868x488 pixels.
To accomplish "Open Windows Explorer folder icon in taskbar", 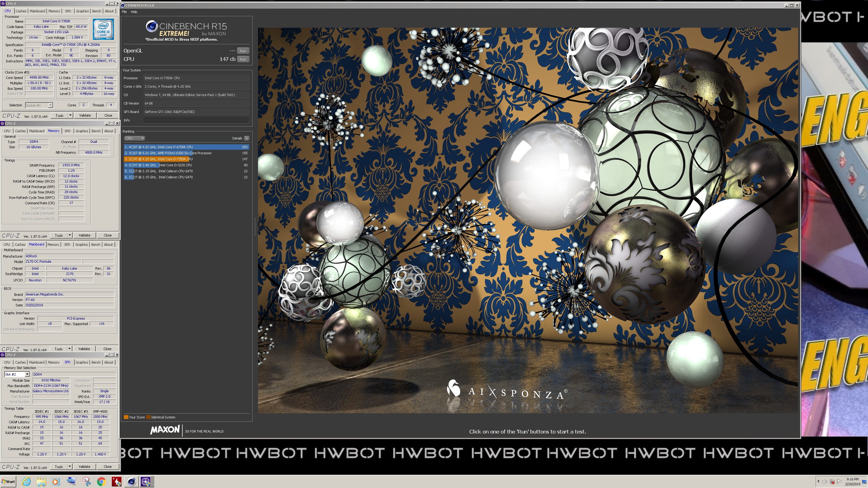I will click(x=41, y=482).
